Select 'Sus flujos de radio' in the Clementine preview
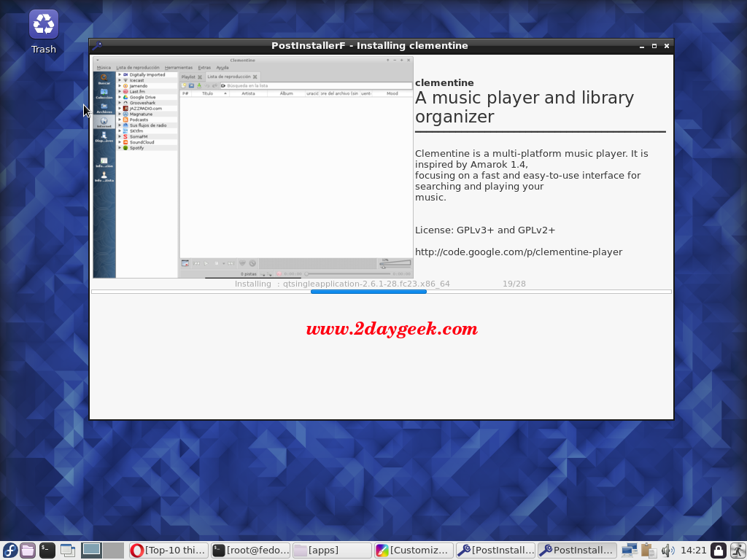Viewport: 747px width, 560px height. click(x=147, y=125)
